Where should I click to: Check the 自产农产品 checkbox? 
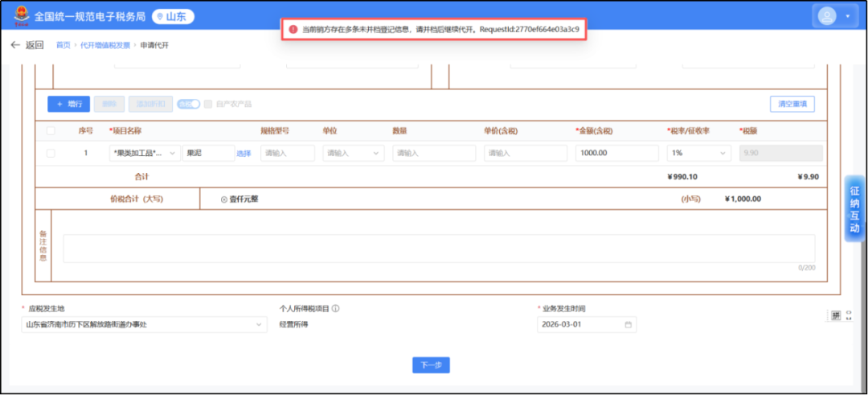[x=208, y=104]
